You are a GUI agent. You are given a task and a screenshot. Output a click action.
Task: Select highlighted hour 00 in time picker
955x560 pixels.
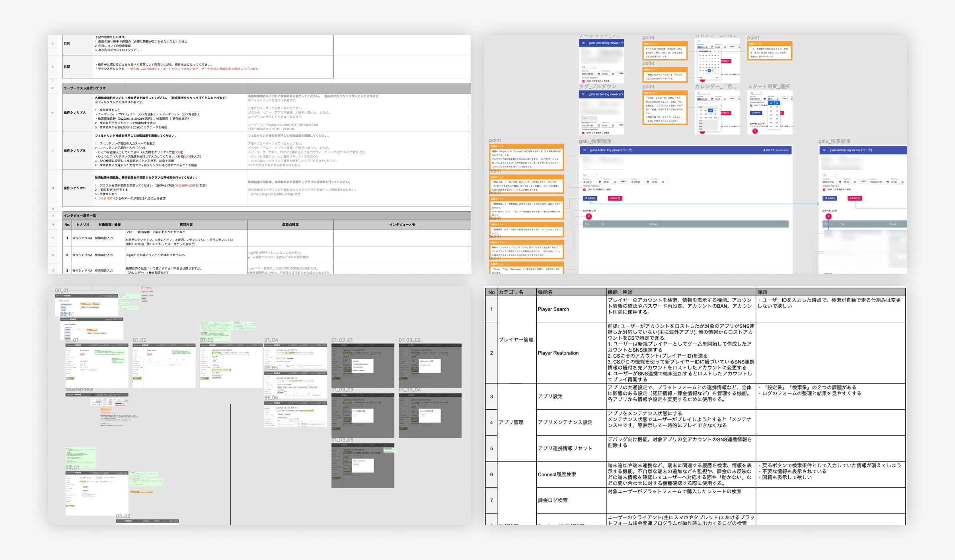[771, 103]
